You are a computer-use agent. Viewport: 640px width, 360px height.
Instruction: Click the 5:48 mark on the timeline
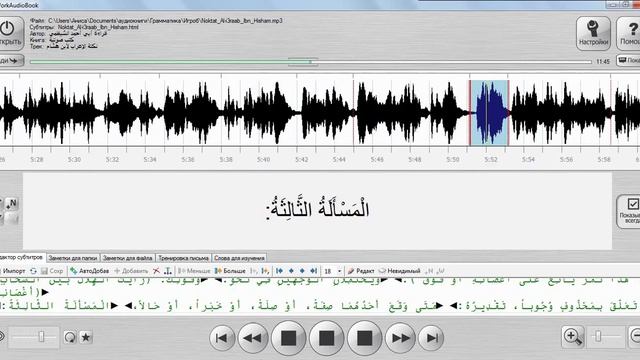414,160
